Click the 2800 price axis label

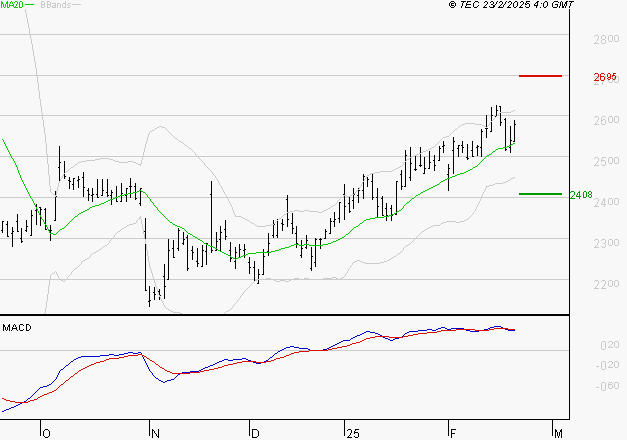tap(606, 39)
